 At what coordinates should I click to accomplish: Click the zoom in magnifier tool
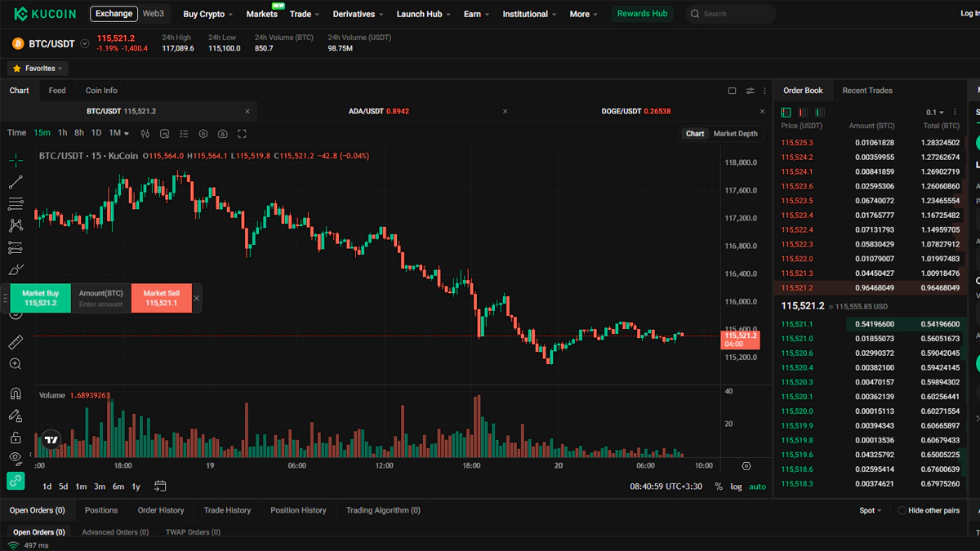[16, 364]
